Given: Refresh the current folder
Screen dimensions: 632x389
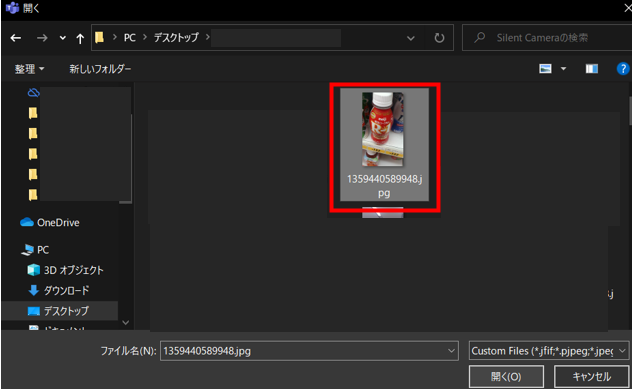Looking at the screenshot, I should [x=439, y=38].
